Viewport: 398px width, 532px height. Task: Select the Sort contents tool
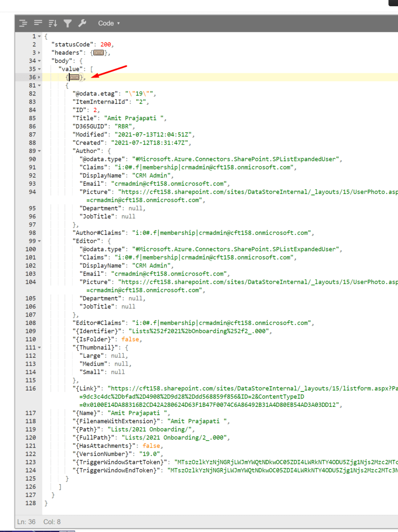coord(53,23)
